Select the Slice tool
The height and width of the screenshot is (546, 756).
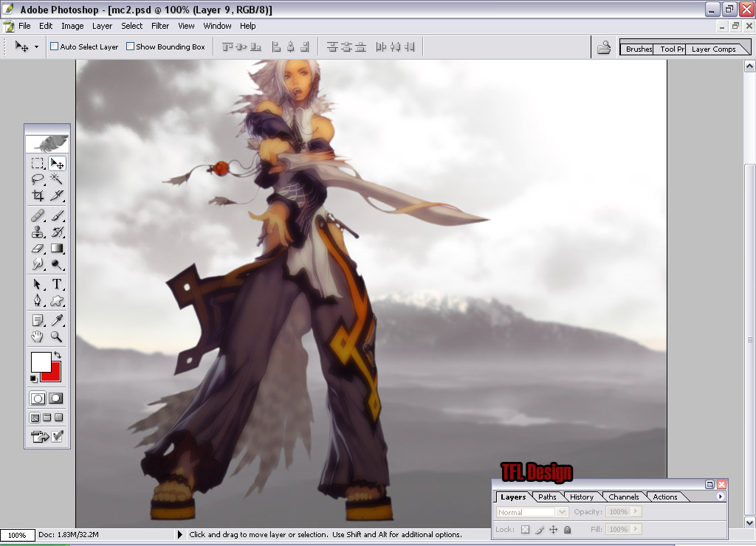click(57, 196)
